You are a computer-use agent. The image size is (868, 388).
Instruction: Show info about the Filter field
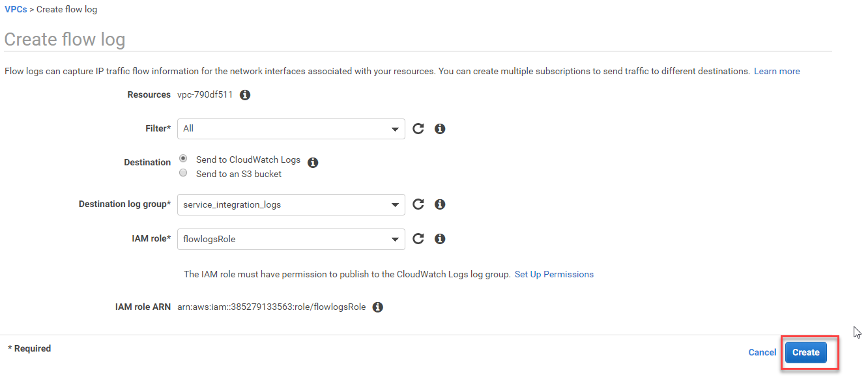pos(440,129)
